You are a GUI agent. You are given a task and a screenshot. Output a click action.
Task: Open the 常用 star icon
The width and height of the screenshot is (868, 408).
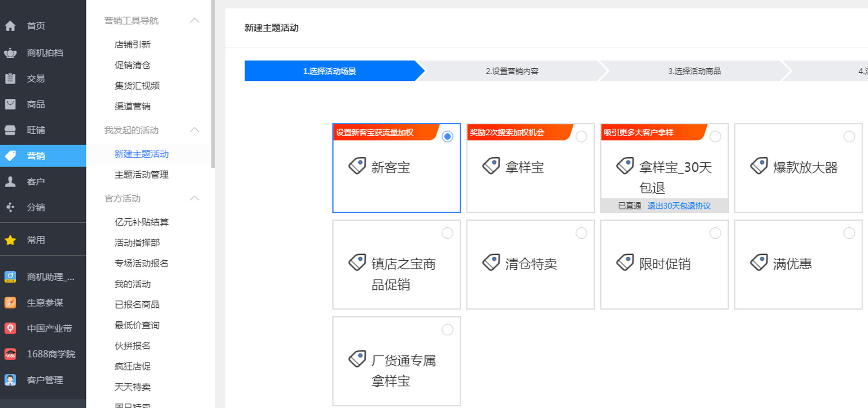(x=10, y=240)
